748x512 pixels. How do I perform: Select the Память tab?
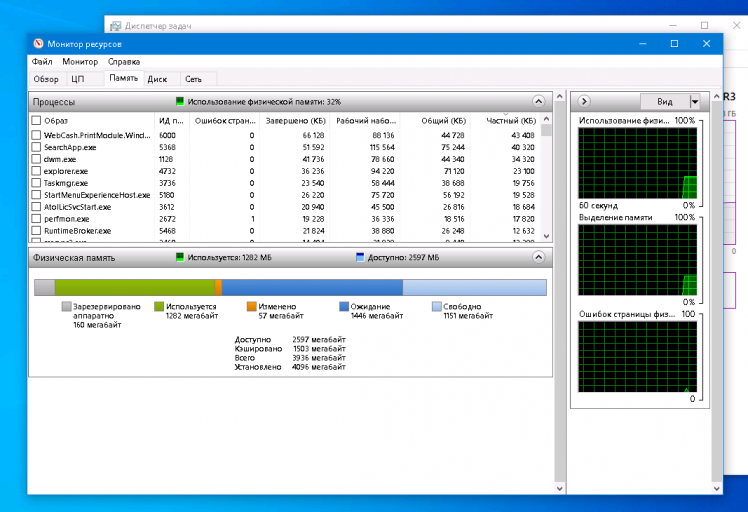(x=124, y=78)
